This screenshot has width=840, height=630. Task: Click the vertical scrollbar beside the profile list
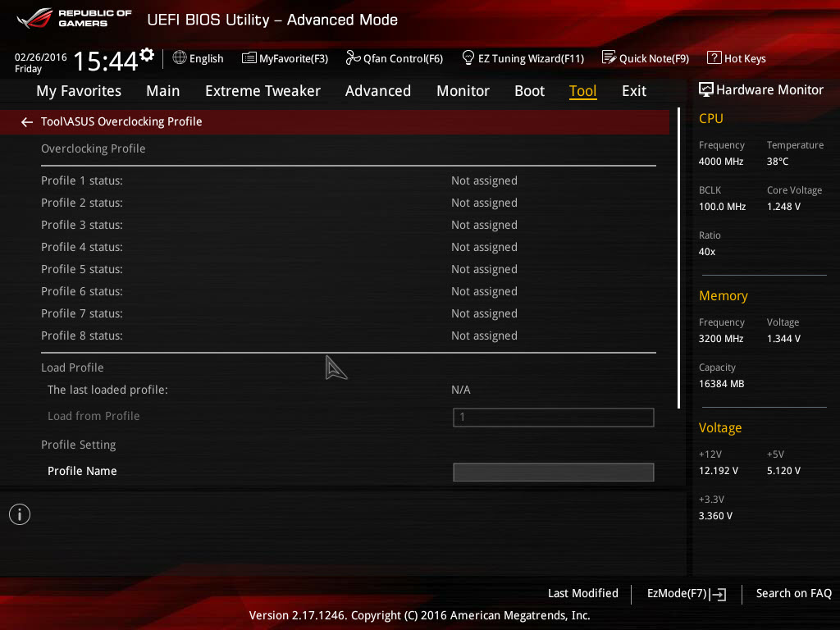click(678, 258)
